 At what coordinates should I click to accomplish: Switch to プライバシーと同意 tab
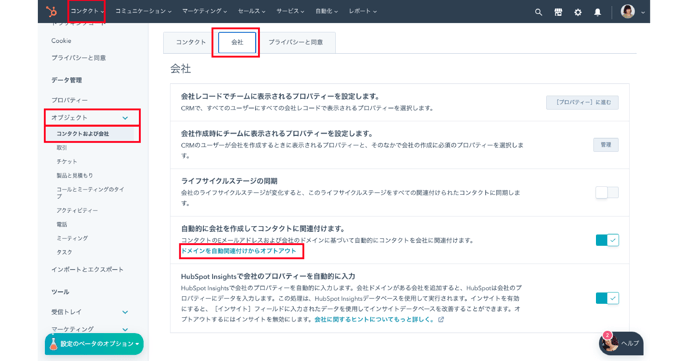point(296,42)
